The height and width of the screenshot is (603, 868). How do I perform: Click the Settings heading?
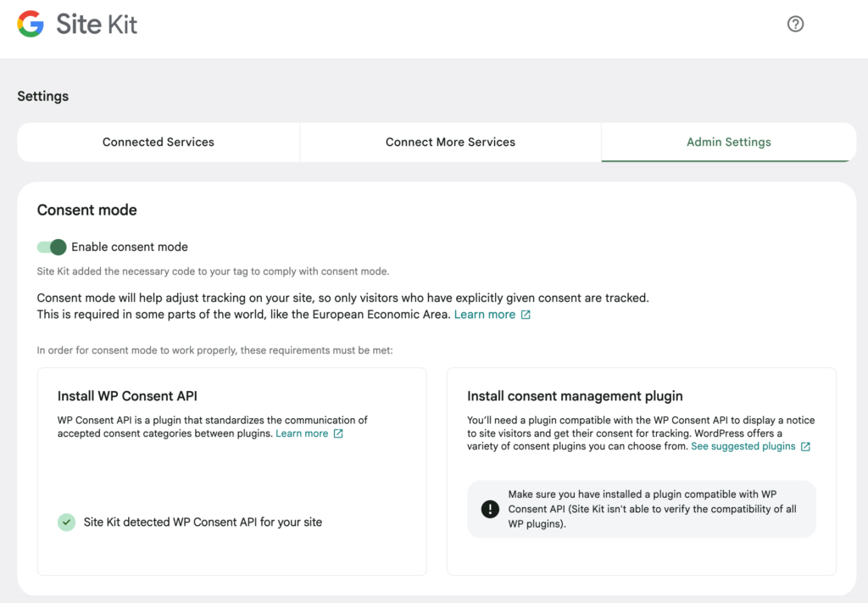(x=42, y=96)
